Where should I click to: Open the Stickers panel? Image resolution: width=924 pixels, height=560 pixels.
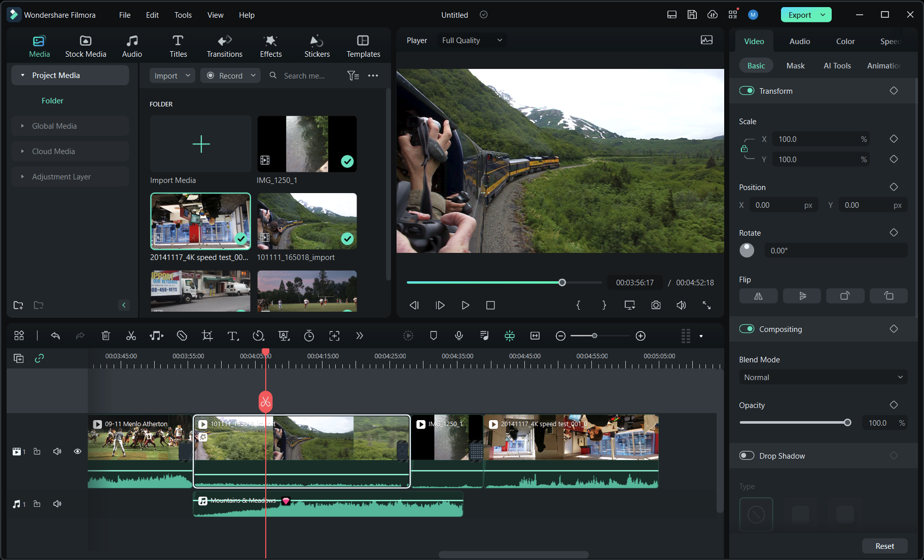pos(316,46)
